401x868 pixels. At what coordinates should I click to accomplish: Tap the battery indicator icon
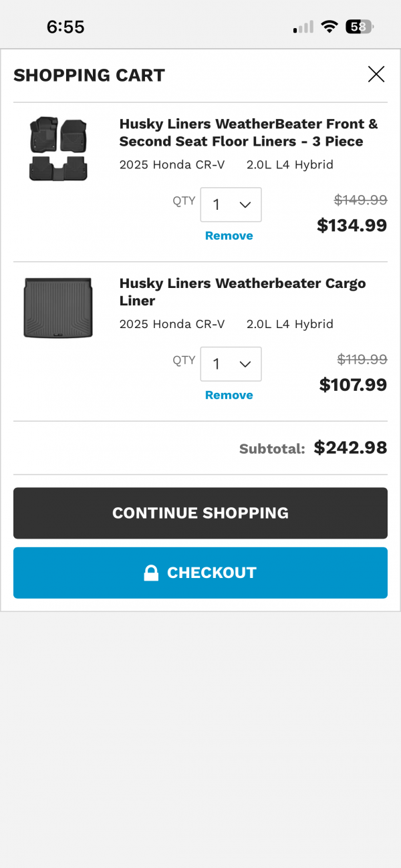click(x=359, y=27)
